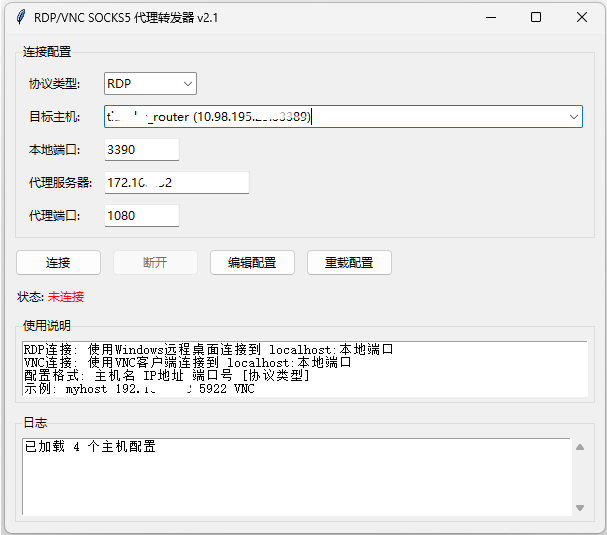Viewport: 607px width, 535px height.
Task: Click the 代理端口 label
Action: tap(54, 216)
